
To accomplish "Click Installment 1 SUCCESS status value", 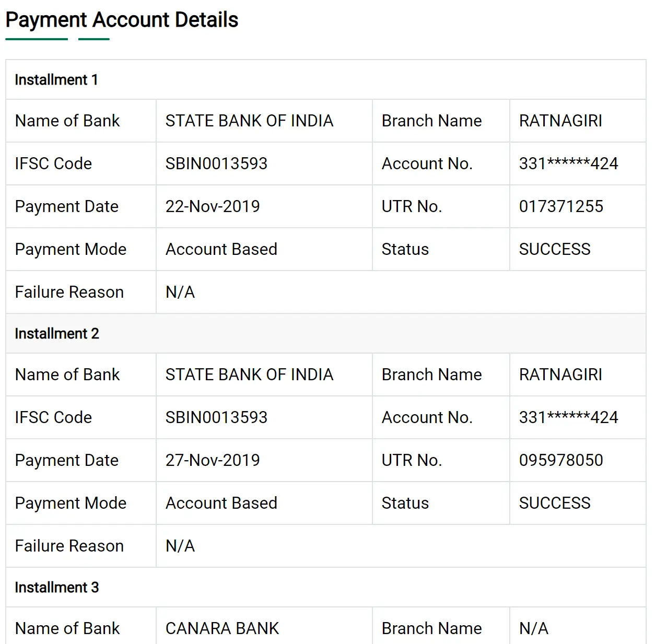I will [555, 249].
